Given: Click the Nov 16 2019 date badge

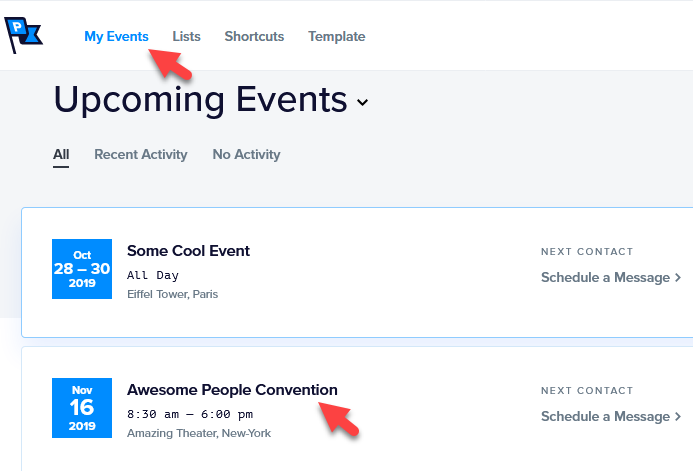Looking at the screenshot, I should pyautogui.click(x=82, y=408).
